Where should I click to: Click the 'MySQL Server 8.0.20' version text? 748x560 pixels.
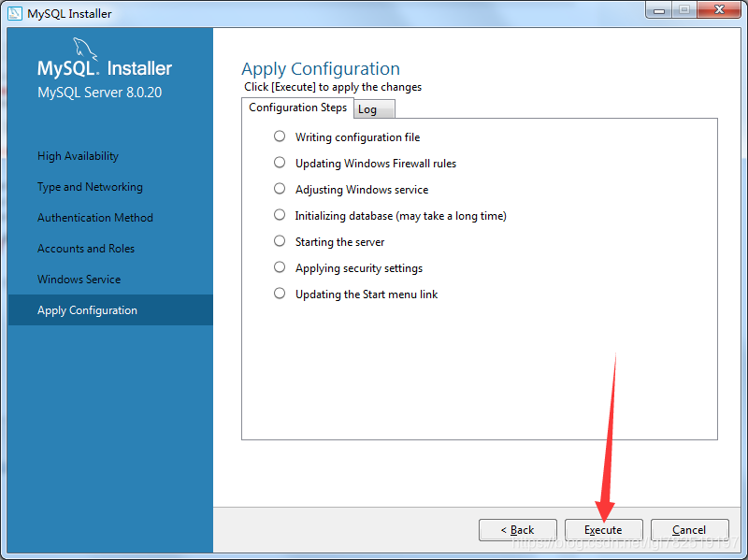click(100, 92)
